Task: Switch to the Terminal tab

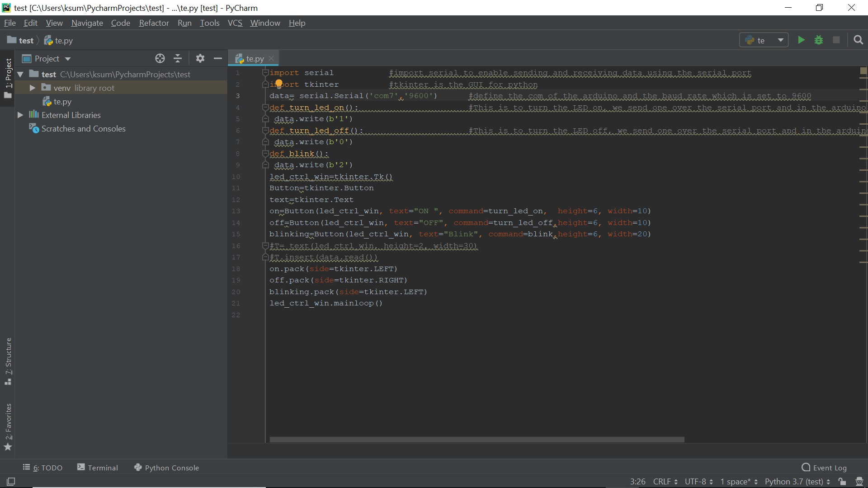Action: click(98, 468)
